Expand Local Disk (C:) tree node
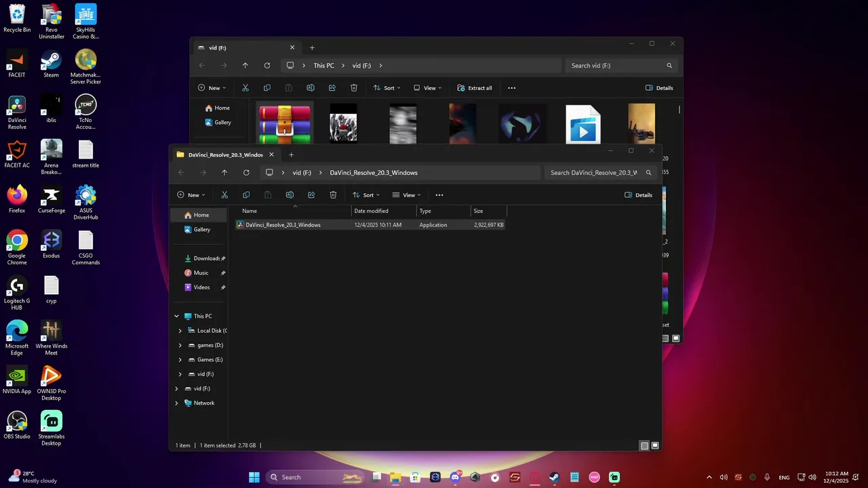This screenshot has height=488, width=868. coord(180,331)
